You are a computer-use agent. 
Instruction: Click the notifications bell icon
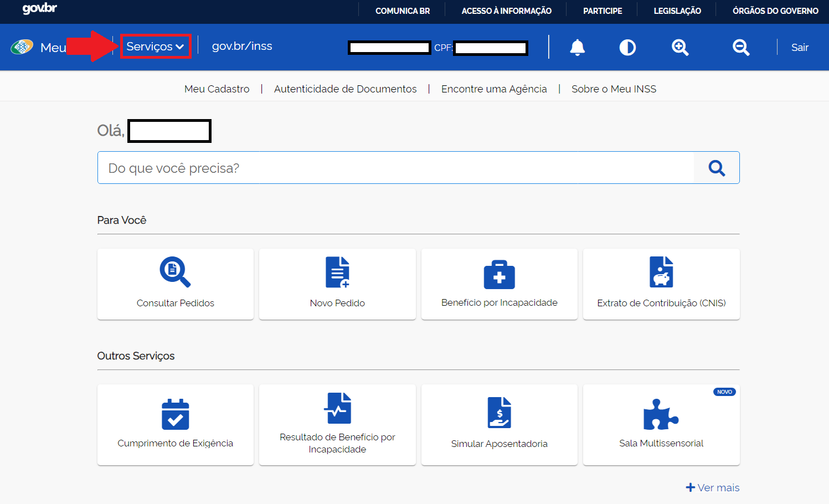point(577,48)
